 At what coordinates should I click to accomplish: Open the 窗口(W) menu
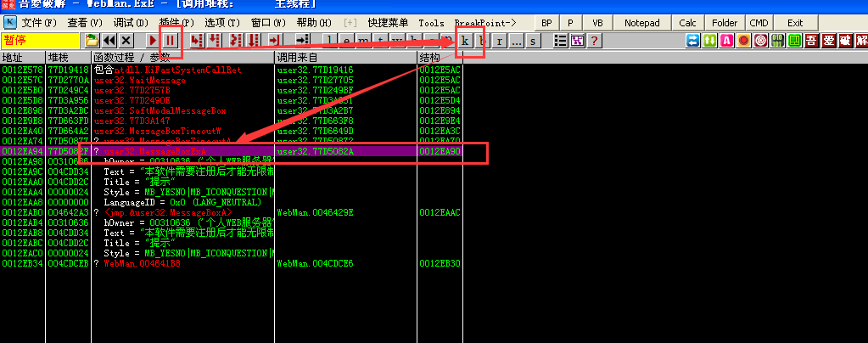[x=268, y=23]
